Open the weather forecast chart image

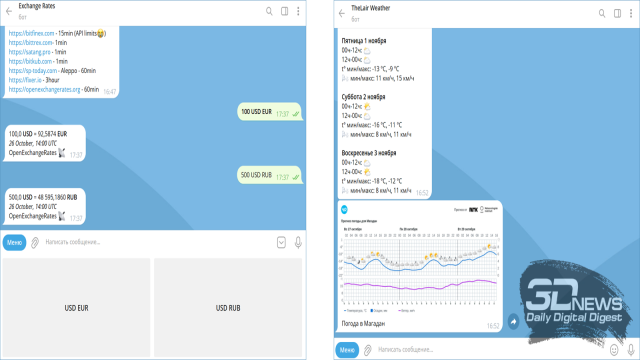coord(420,260)
